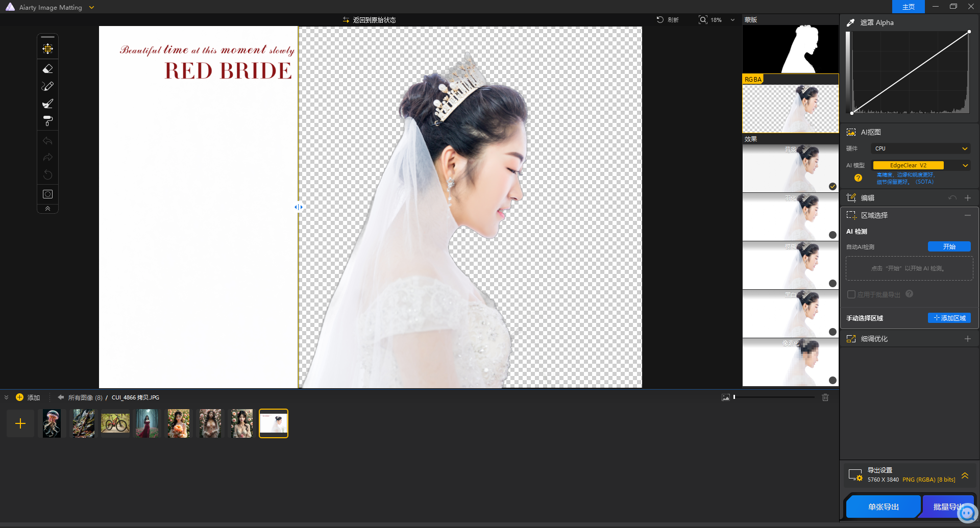Enable the 黑白 black-white effect toggle
980x528 pixels.
[832, 332]
